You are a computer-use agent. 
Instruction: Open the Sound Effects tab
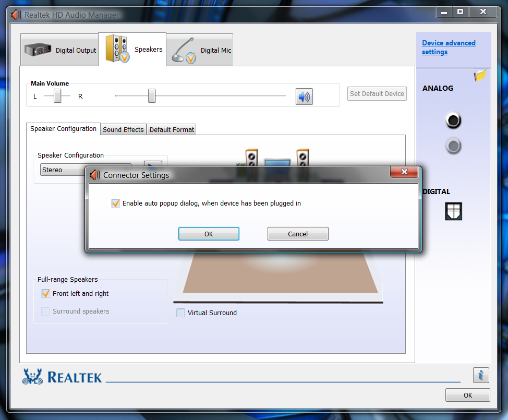[x=123, y=129]
